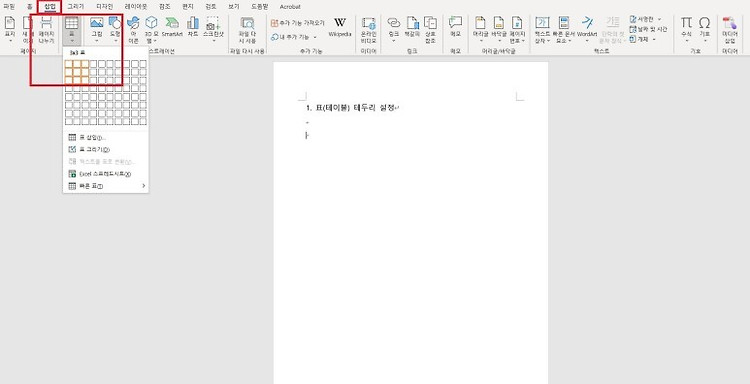This screenshot has width=750, height=384.
Task: Choose Excel 스프레드시트 from the table menu
Action: coord(106,174)
